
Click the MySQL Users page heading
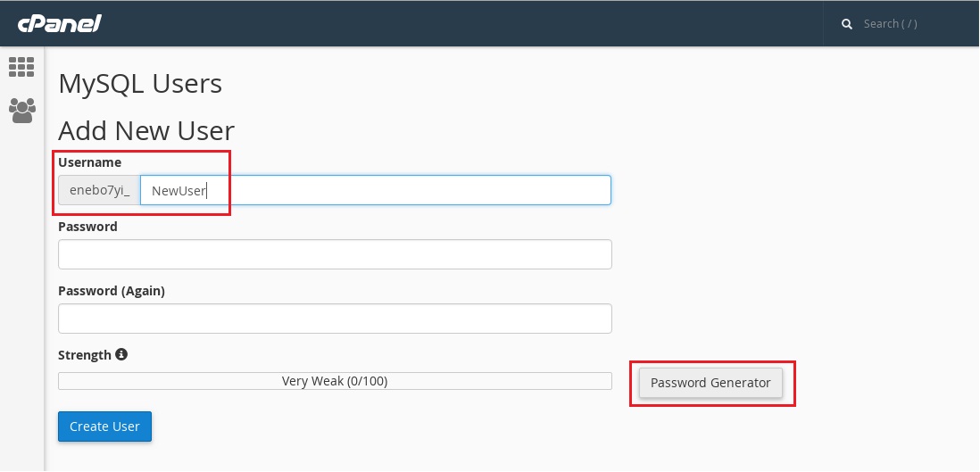pos(140,84)
